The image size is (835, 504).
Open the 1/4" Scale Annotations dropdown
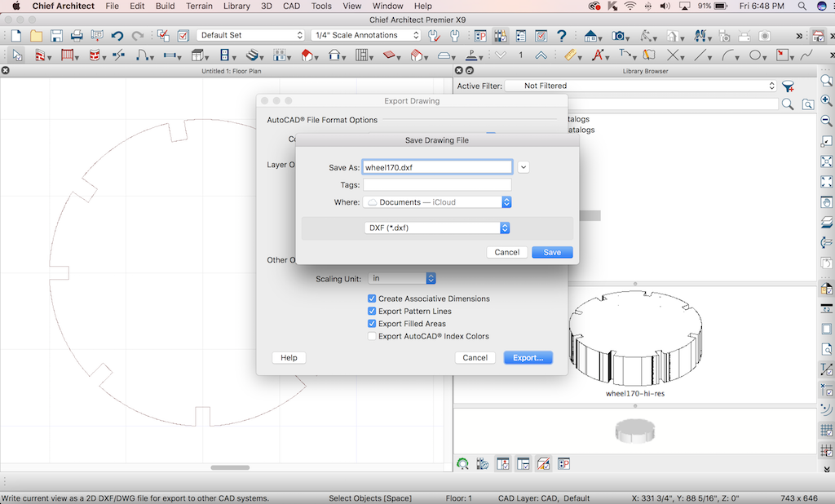tap(365, 35)
